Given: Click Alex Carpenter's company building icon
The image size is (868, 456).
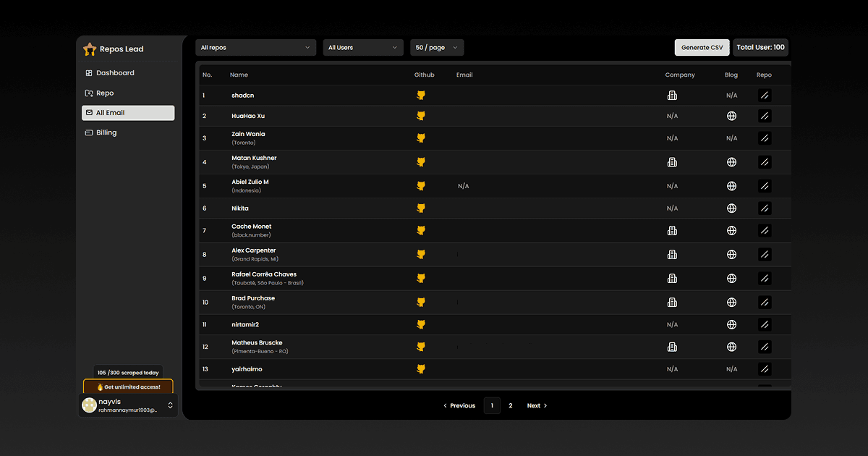Looking at the screenshot, I should click(672, 254).
